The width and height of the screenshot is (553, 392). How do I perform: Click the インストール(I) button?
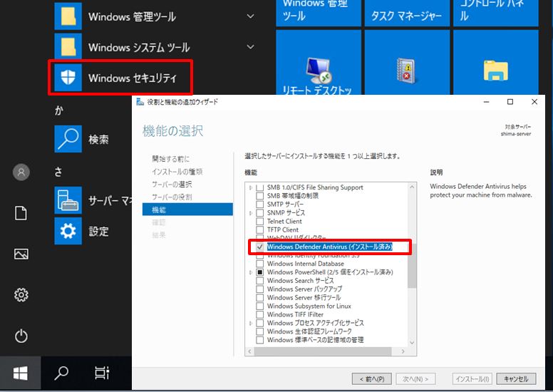pyautogui.click(x=472, y=379)
